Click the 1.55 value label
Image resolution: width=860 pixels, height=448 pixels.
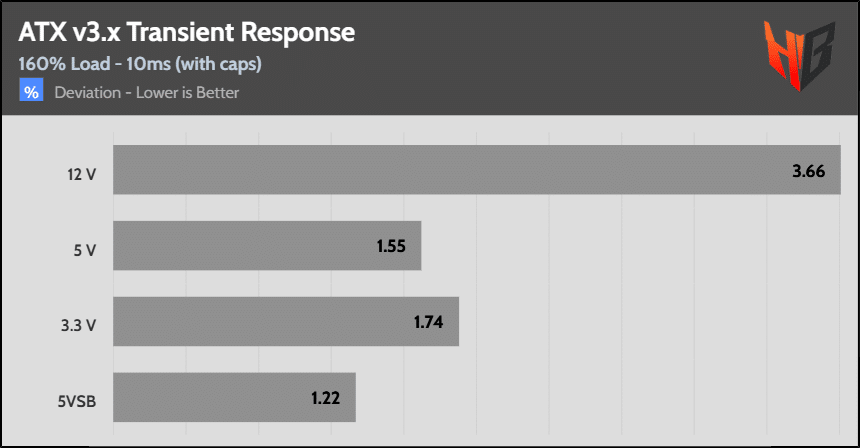tap(393, 246)
